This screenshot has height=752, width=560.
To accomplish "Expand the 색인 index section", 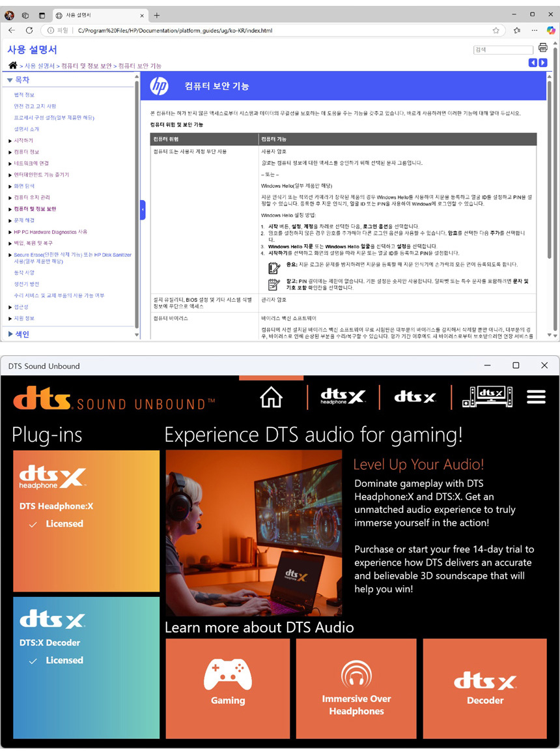I will 10,334.
